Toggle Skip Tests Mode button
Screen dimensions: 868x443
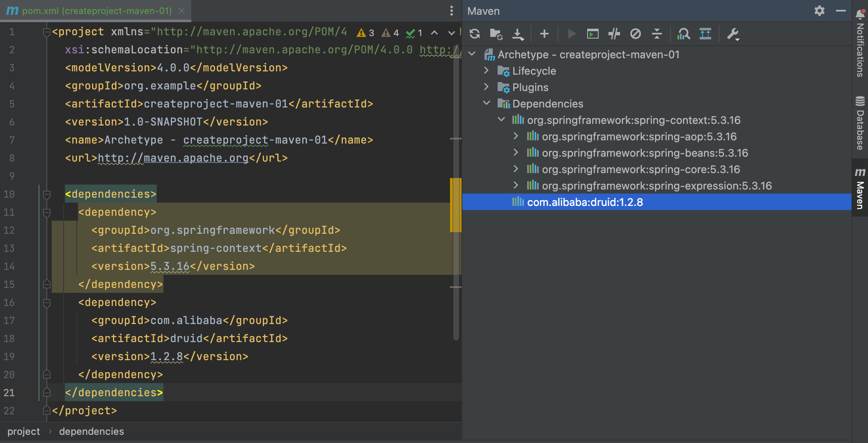click(x=636, y=34)
